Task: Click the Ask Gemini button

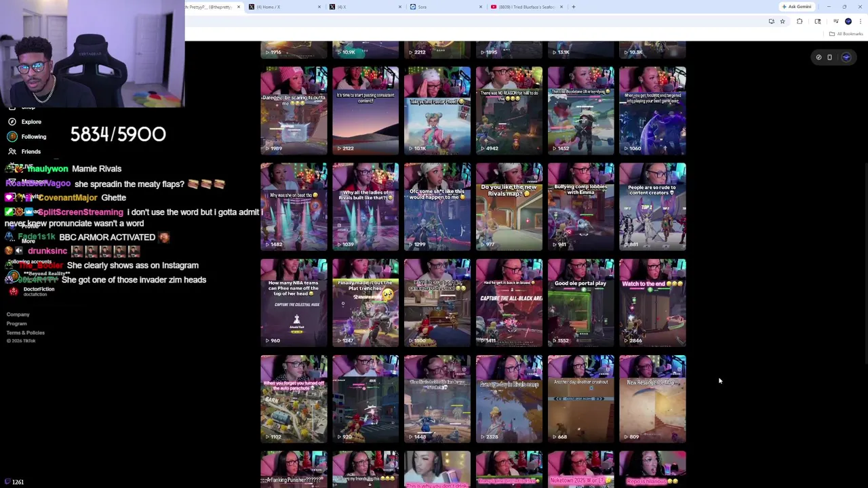Action: (797, 7)
